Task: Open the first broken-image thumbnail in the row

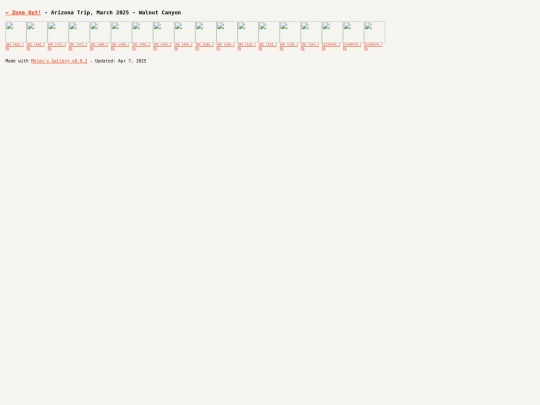Action: coord(16,32)
